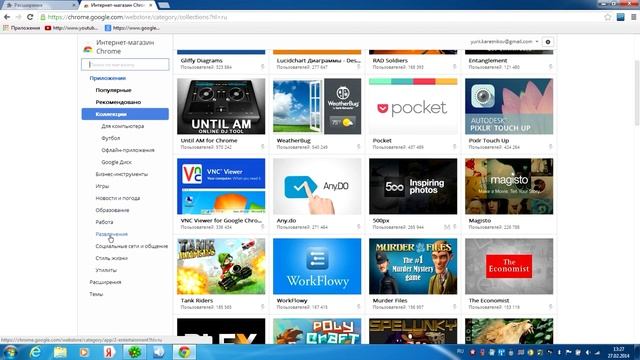
Task: Focus the store search field
Action: [125, 64]
